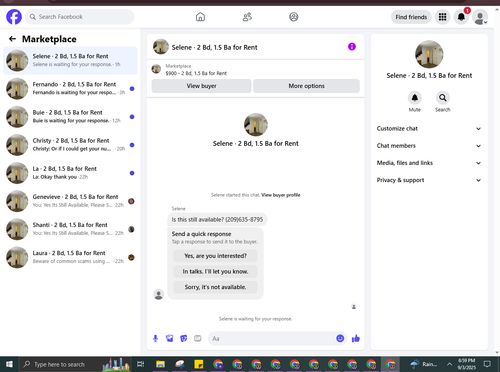
Task: Click the weather Rain widget in taskbar
Action: click(423, 364)
